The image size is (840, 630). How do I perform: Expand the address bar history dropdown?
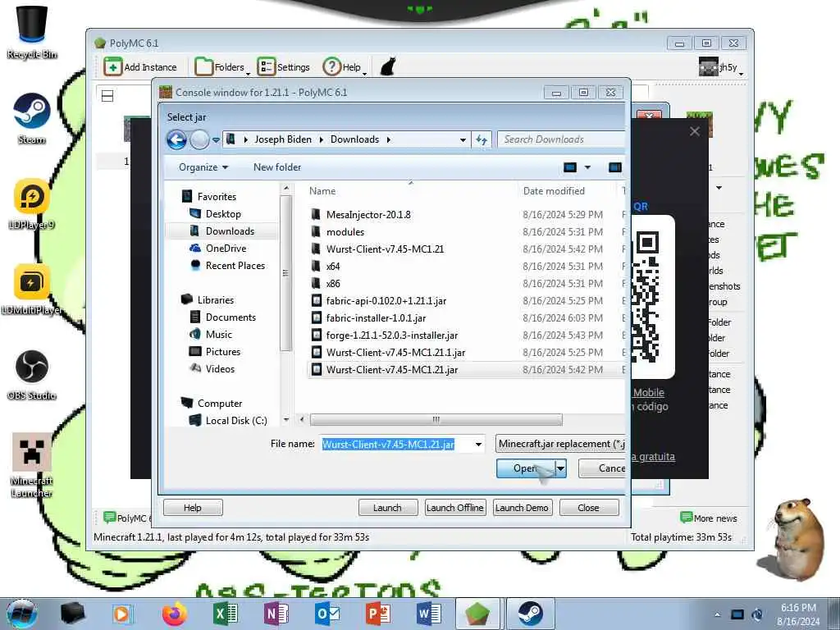[x=463, y=139]
